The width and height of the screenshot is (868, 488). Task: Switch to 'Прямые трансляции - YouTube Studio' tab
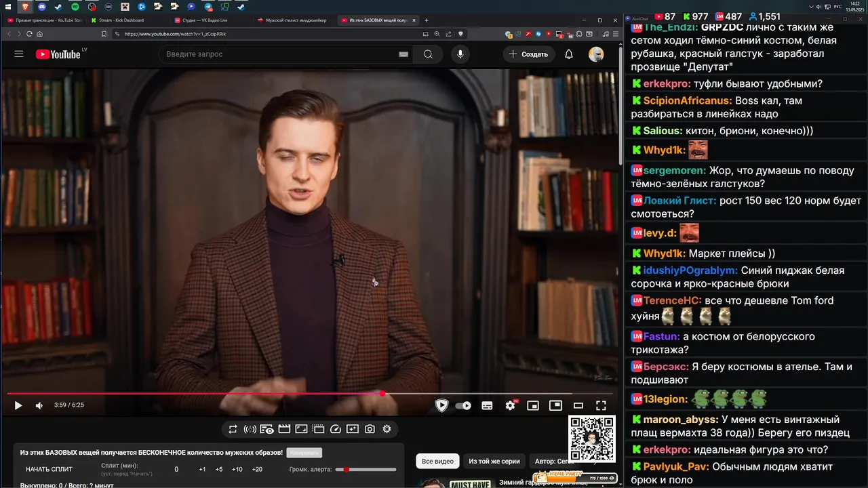[x=44, y=20]
